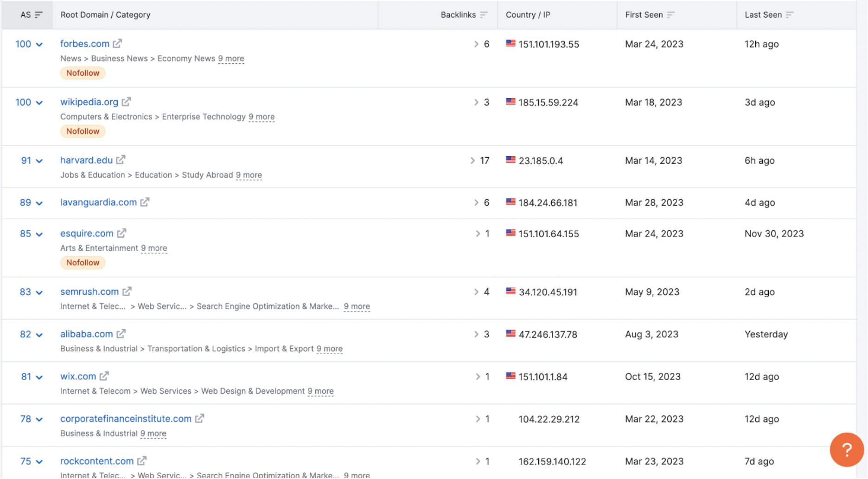Click the sort icon beside First Seen
Screen dimensions: 868x479
point(671,14)
